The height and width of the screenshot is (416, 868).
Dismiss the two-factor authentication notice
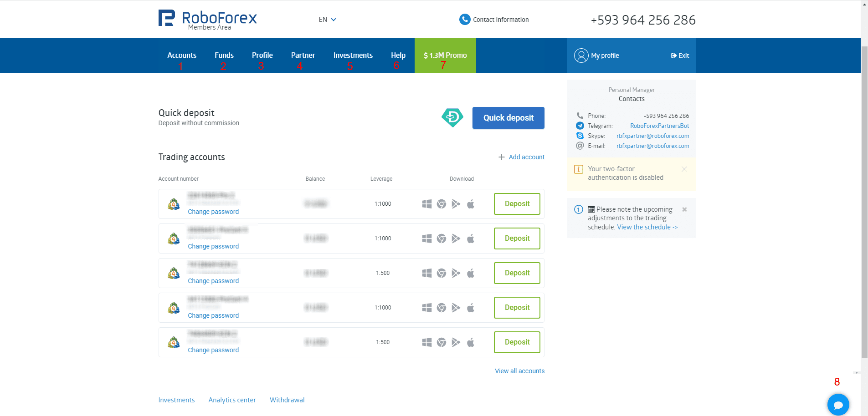click(684, 169)
